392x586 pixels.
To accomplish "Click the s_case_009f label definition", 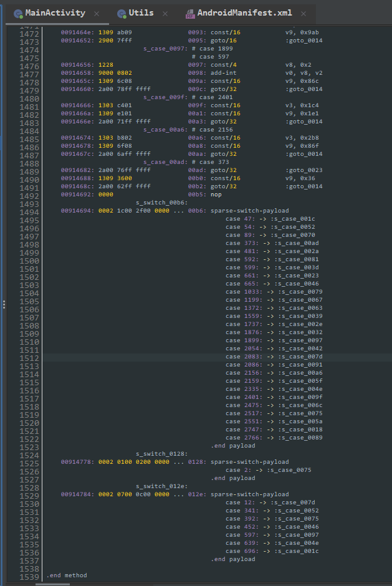I will (x=166, y=97).
